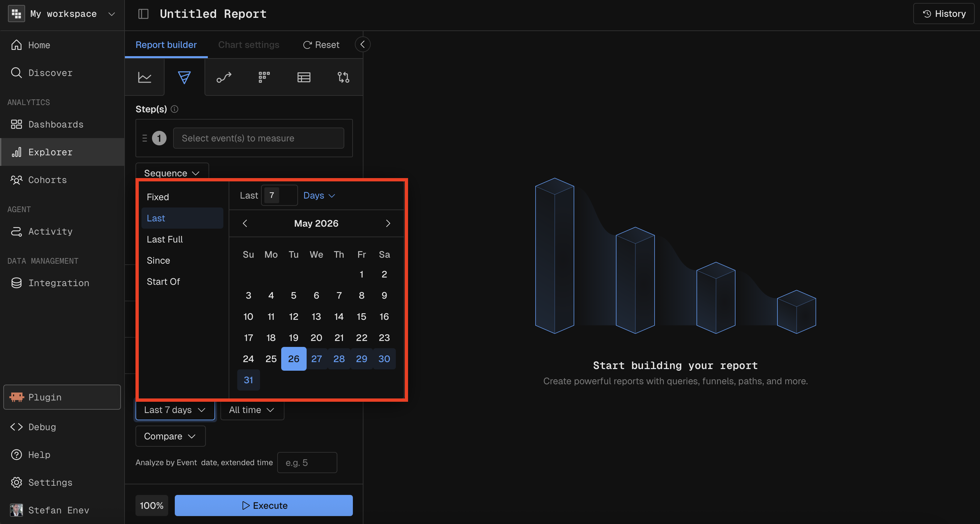Select the Last Full date range option
Image resolution: width=980 pixels, height=524 pixels.
tap(182, 239)
